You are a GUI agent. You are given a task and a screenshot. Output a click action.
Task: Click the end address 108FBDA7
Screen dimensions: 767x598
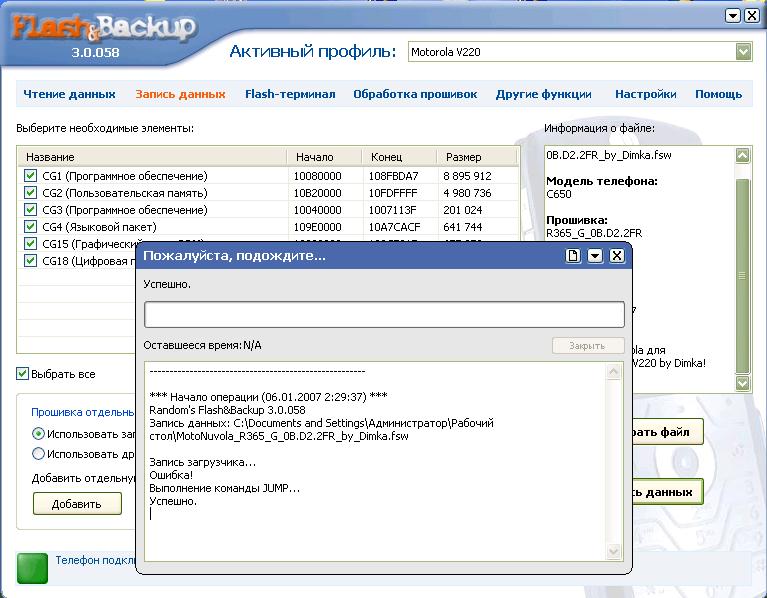pos(393,176)
